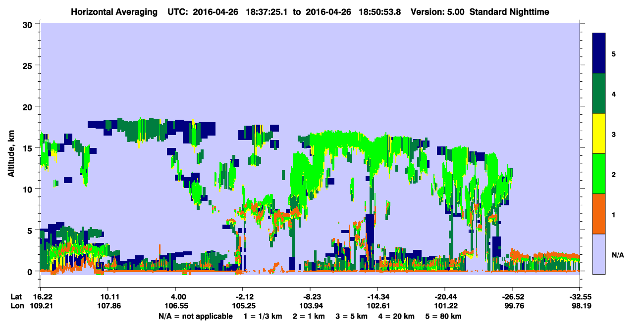This screenshot has width=644, height=330.
Task: Click the 20 km altitude tick label
Action: 28,106
